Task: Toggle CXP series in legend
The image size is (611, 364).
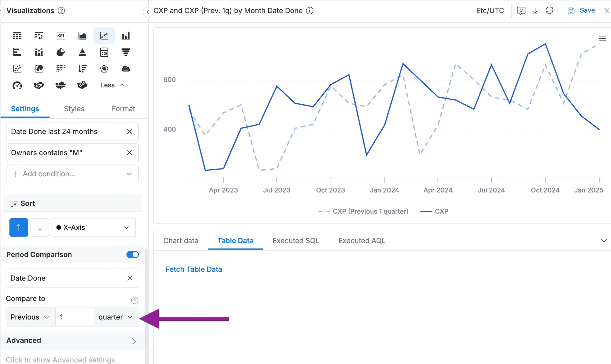Action: pyautogui.click(x=434, y=211)
